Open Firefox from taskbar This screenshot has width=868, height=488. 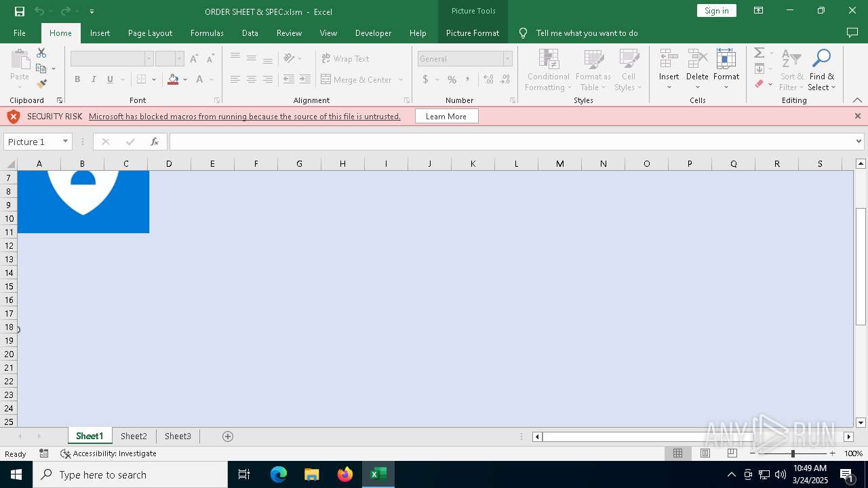[345, 474]
